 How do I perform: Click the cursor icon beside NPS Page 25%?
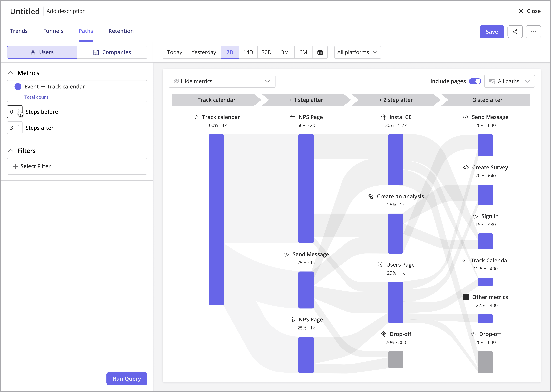pyautogui.click(x=293, y=320)
